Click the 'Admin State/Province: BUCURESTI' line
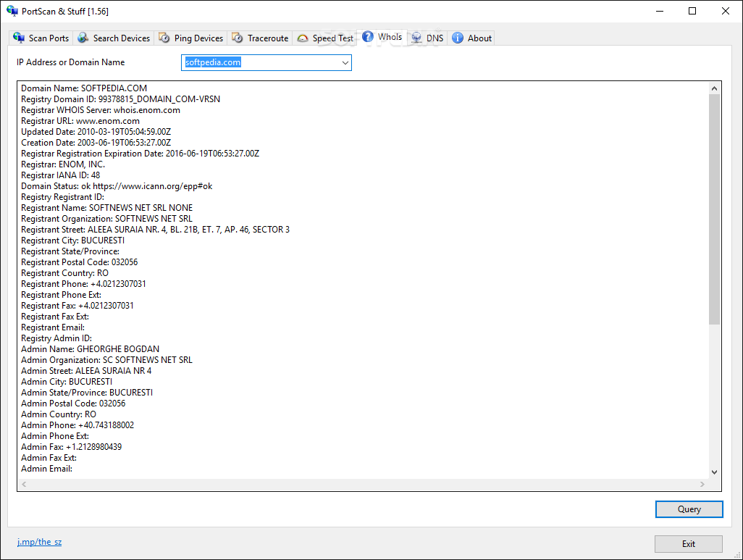The width and height of the screenshot is (743, 560). 87,393
